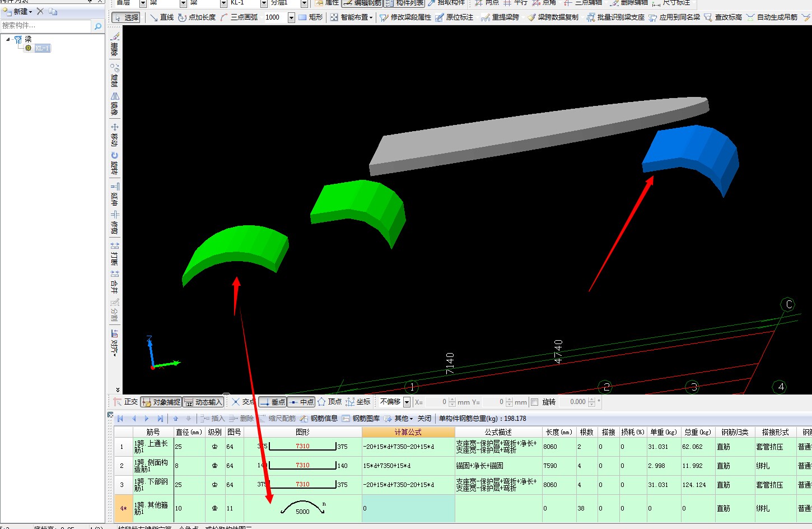Viewport: 812px width, 529px height.
Task: Toggle 垂点 perpendicular snap
Action: coord(273,402)
